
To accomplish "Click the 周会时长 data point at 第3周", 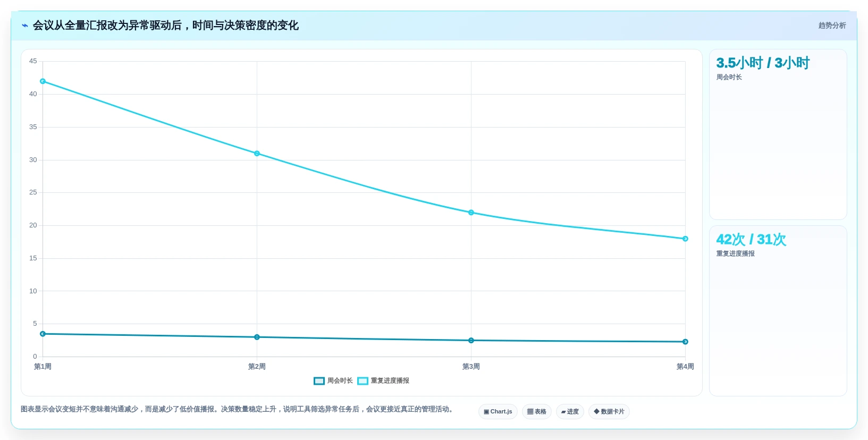I will point(471,340).
